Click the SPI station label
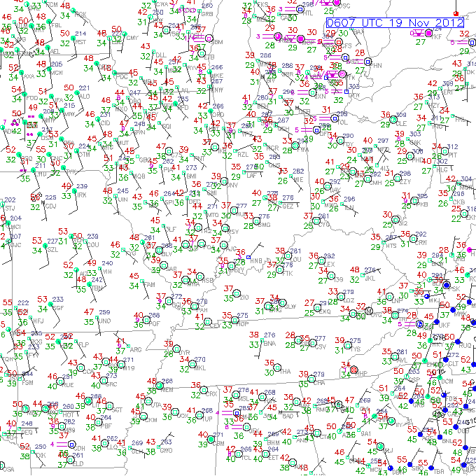Screen dimensions: 476x476 coord(169,202)
